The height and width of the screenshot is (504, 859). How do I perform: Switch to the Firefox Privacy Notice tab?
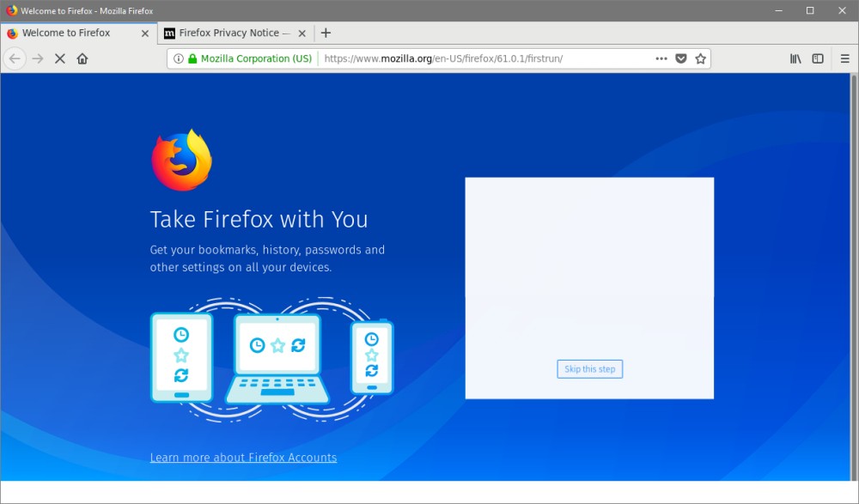tap(228, 33)
